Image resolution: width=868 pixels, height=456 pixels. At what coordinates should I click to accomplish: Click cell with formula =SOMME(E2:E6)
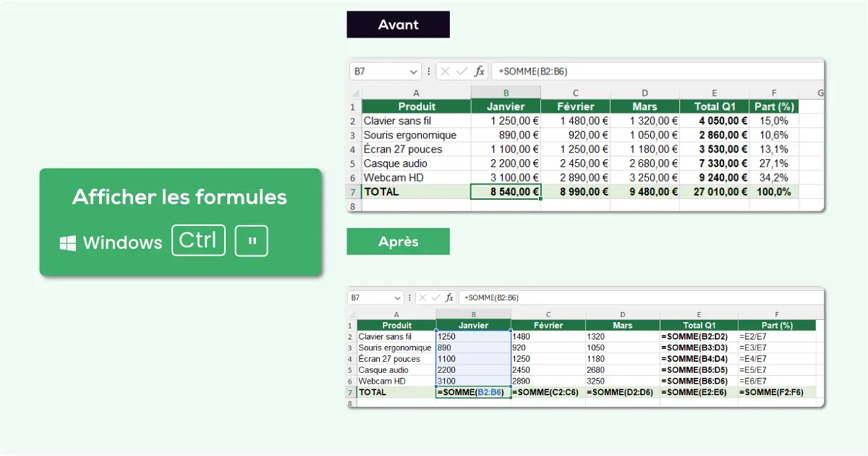tap(699, 392)
